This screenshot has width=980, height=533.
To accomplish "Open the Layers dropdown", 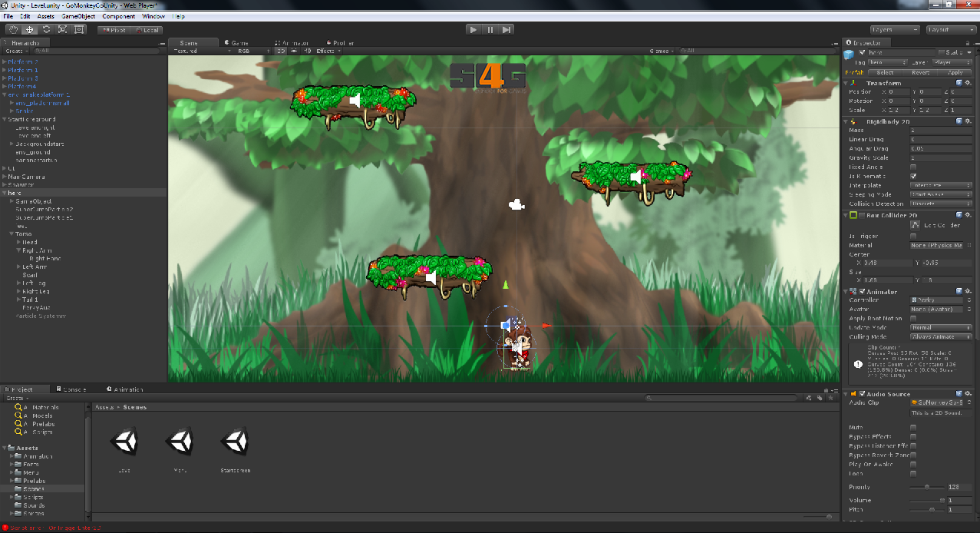I will (x=894, y=29).
